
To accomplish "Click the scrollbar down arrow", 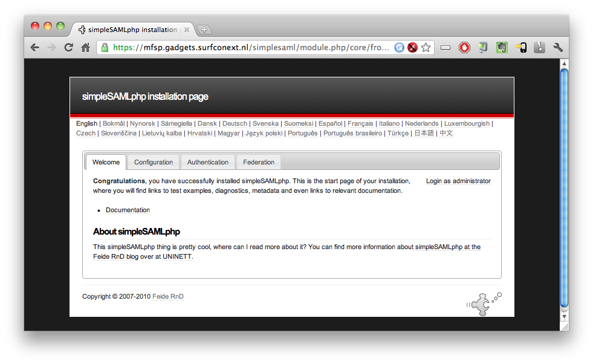I will [x=564, y=317].
